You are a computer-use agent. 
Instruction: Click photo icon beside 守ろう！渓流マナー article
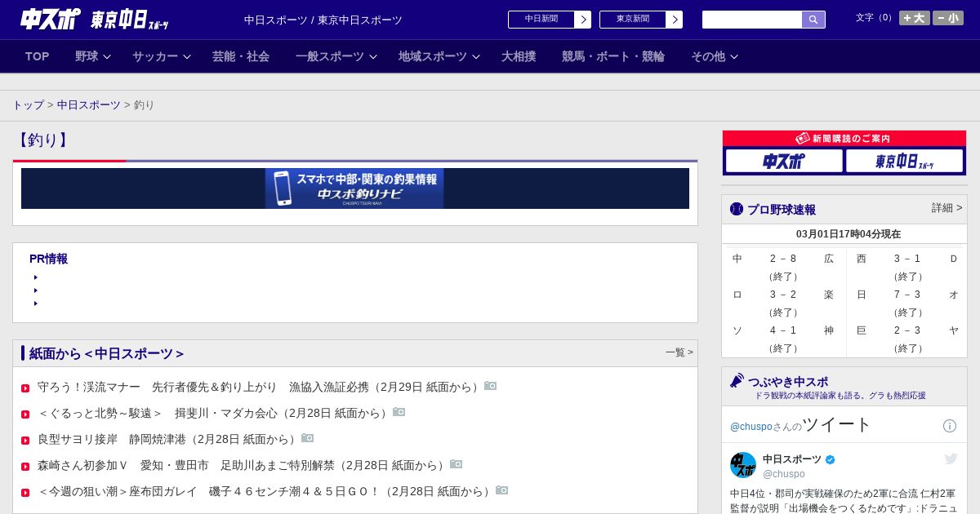pyautogui.click(x=490, y=386)
